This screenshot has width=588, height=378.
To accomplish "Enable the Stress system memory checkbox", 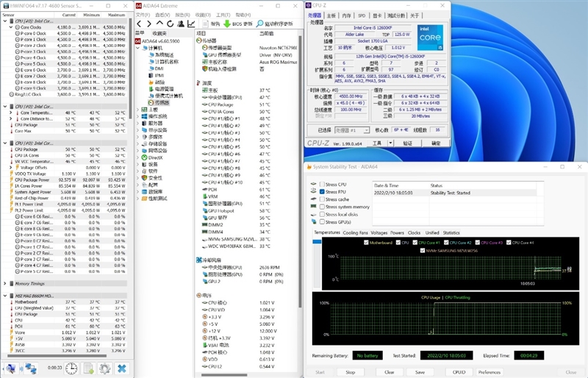I will 322,207.
